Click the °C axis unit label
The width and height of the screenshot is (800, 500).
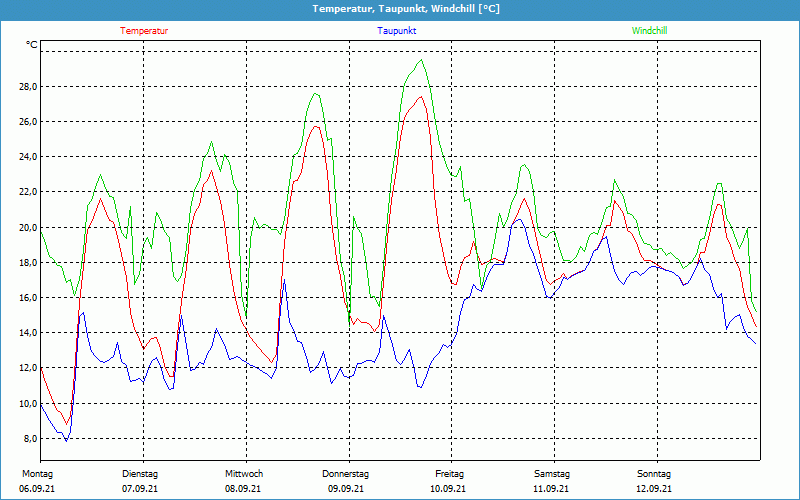tap(32, 45)
